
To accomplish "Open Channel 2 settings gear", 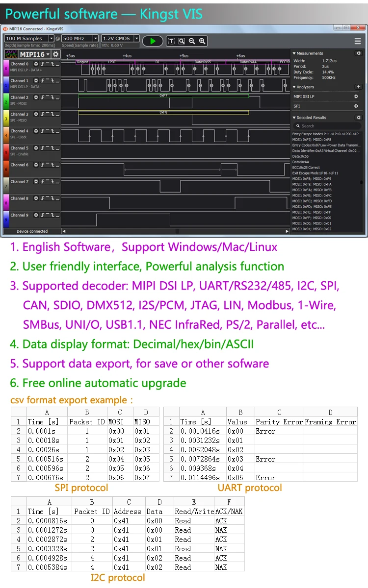I will [35, 98].
